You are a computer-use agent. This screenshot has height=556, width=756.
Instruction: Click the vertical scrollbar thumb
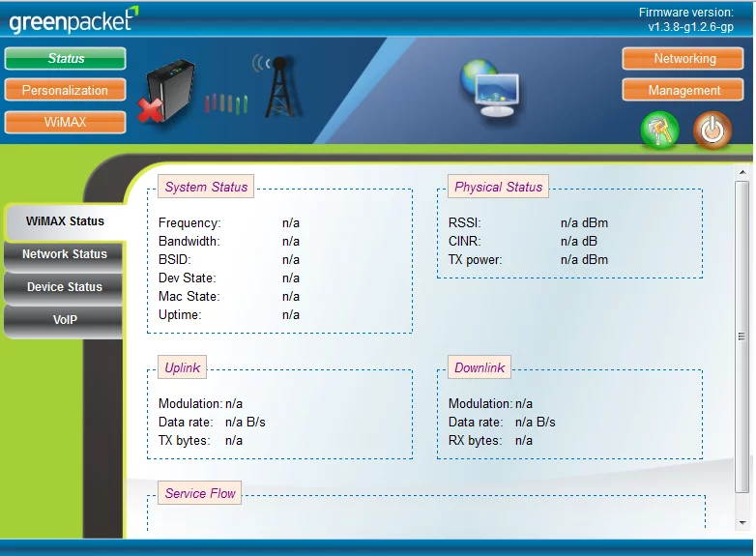point(741,337)
